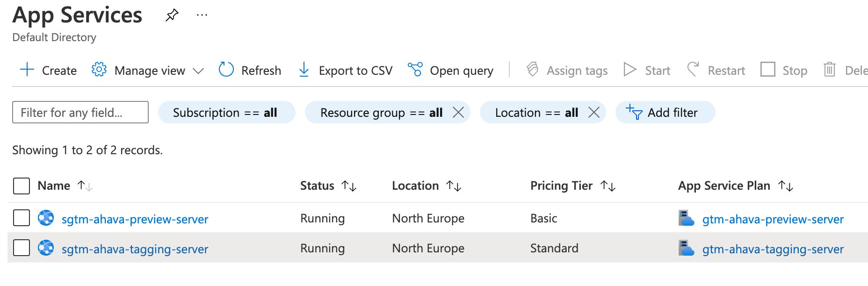Click the Assign tags tag icon
868x286 pixels.
[x=532, y=70]
